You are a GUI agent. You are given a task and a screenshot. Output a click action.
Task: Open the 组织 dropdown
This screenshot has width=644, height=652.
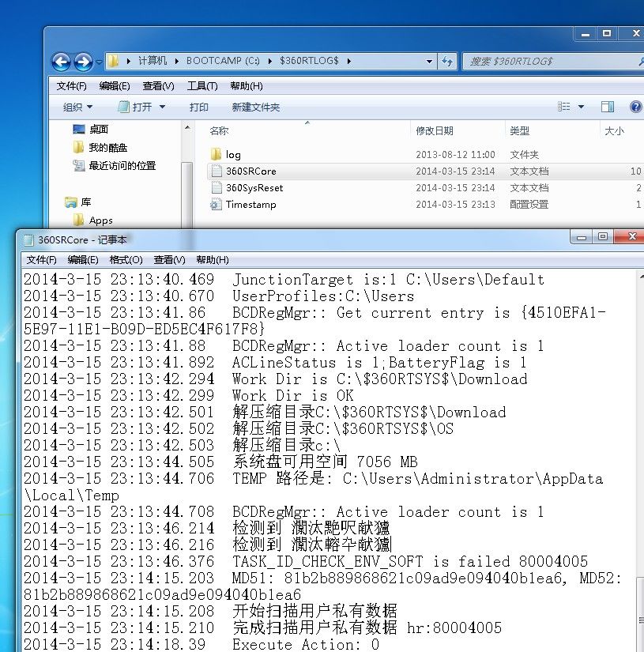coord(77,107)
